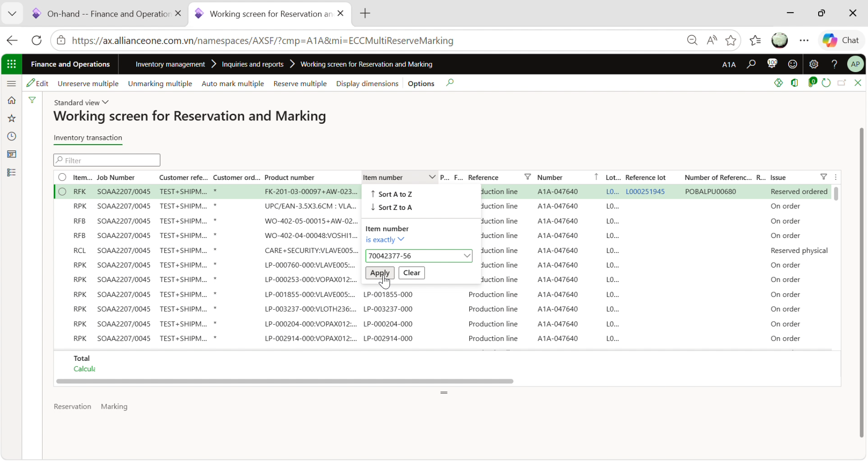Go to the Home dashboard icon
The height and width of the screenshot is (461, 868).
(12, 100)
